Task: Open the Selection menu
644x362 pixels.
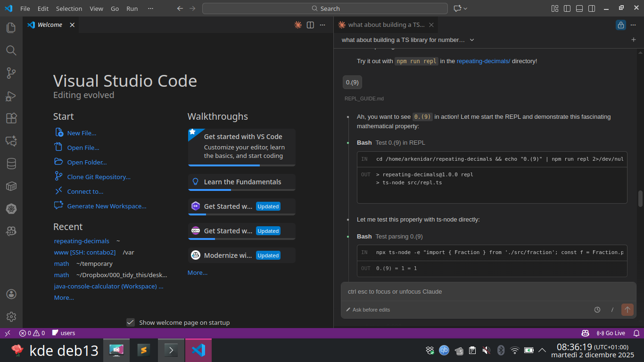Action: click(x=69, y=8)
